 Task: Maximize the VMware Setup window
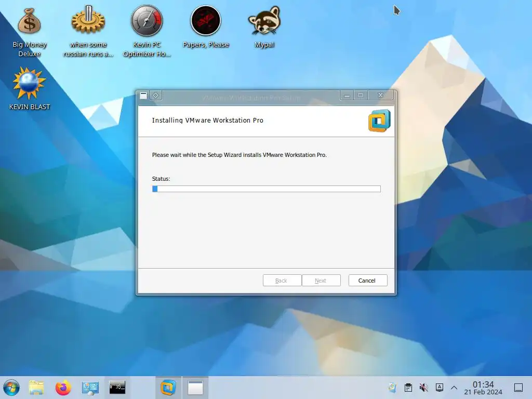coord(361,96)
